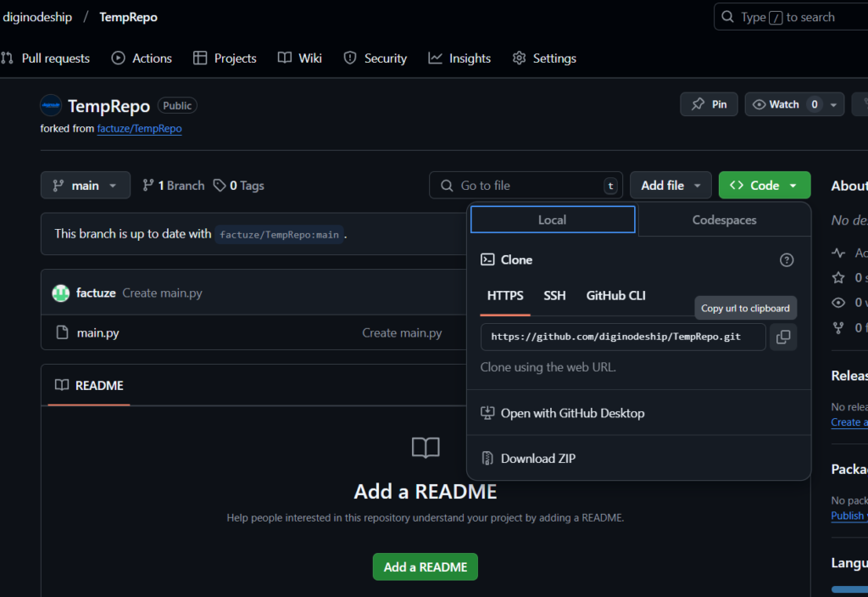Open the factuze/TempRepo forked-from link
The height and width of the screenshot is (597, 868).
139,129
